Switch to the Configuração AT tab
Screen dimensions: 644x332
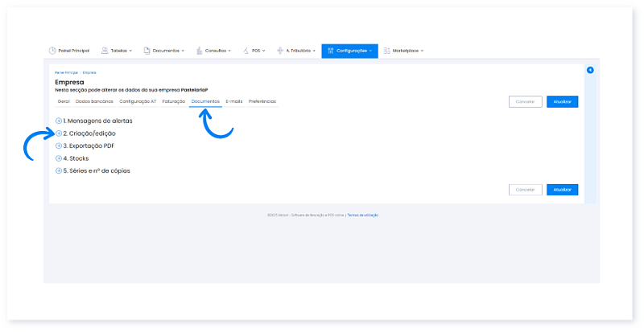[138, 101]
